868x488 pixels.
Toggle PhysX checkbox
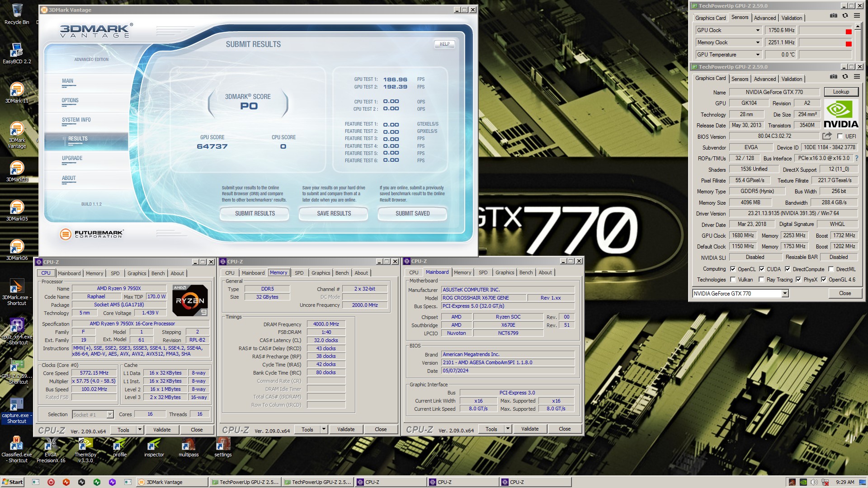click(x=798, y=280)
